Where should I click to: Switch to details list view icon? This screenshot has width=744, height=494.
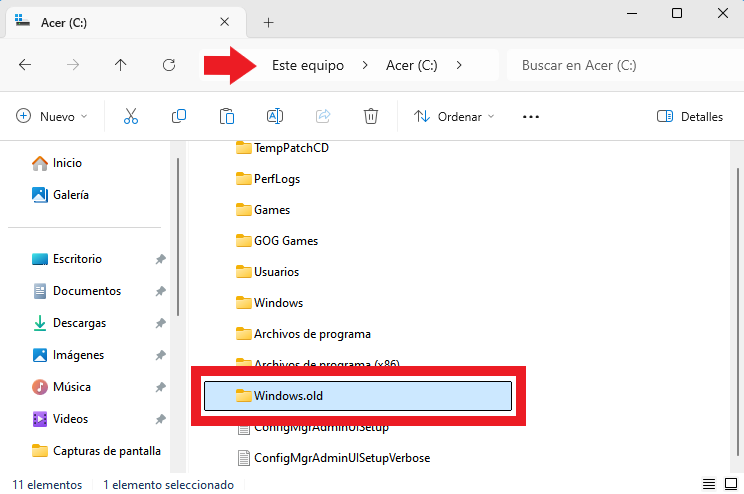tap(708, 484)
